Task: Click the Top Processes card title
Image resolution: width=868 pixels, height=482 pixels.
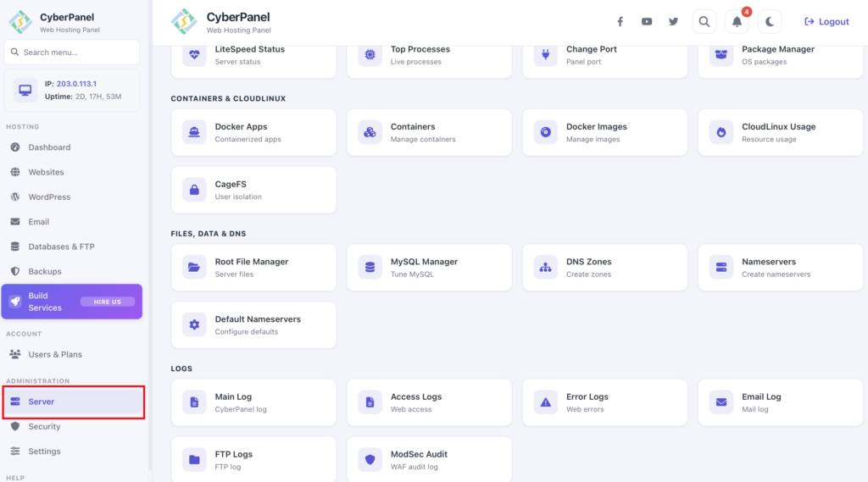Action: click(420, 49)
